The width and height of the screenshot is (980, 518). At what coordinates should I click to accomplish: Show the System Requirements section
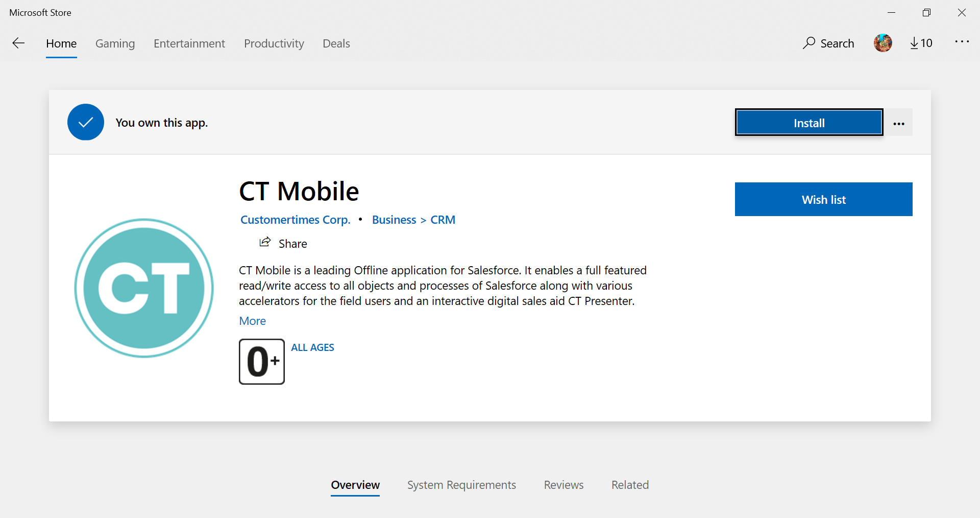coord(461,485)
